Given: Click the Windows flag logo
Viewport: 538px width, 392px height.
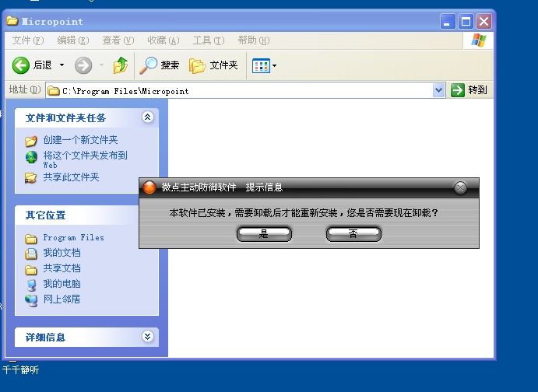Looking at the screenshot, I should pos(478,40).
